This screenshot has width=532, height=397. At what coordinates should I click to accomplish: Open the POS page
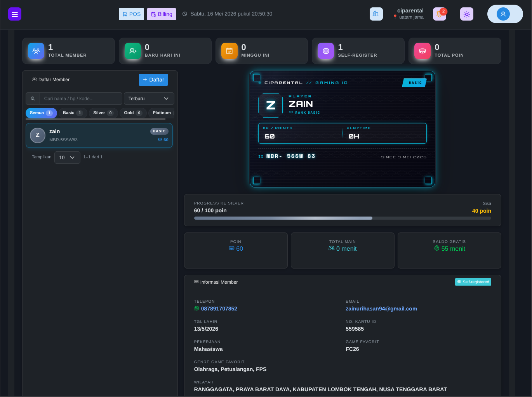(131, 14)
